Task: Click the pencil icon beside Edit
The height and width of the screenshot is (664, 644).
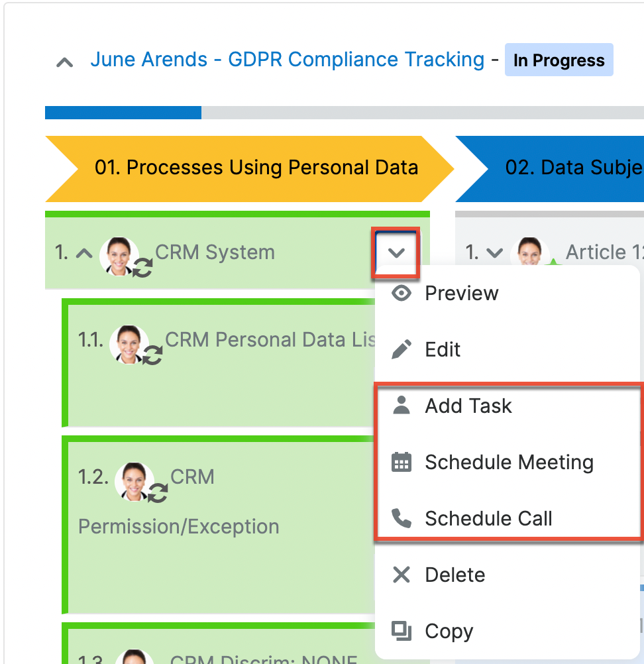Action: 402,349
